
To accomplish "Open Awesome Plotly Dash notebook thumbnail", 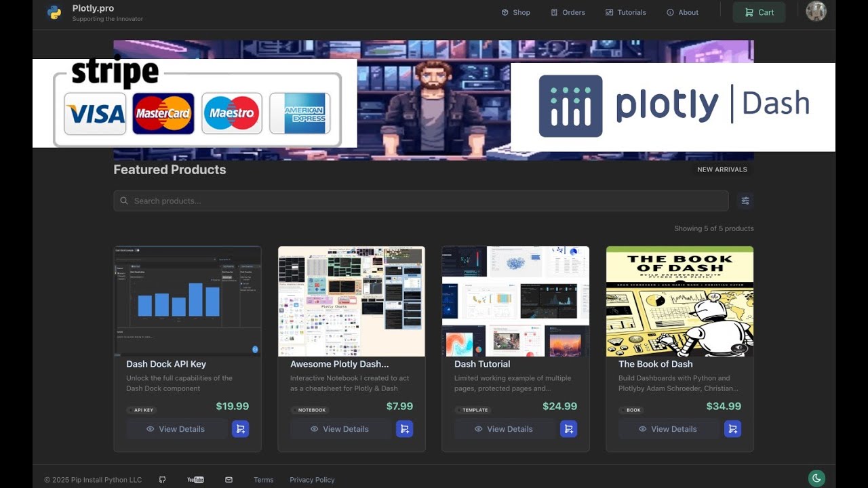I will coord(351,301).
